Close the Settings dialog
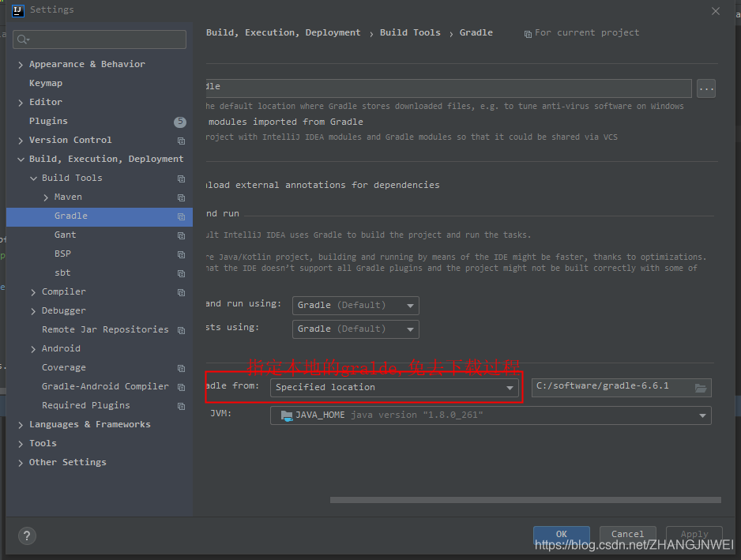 716,11
